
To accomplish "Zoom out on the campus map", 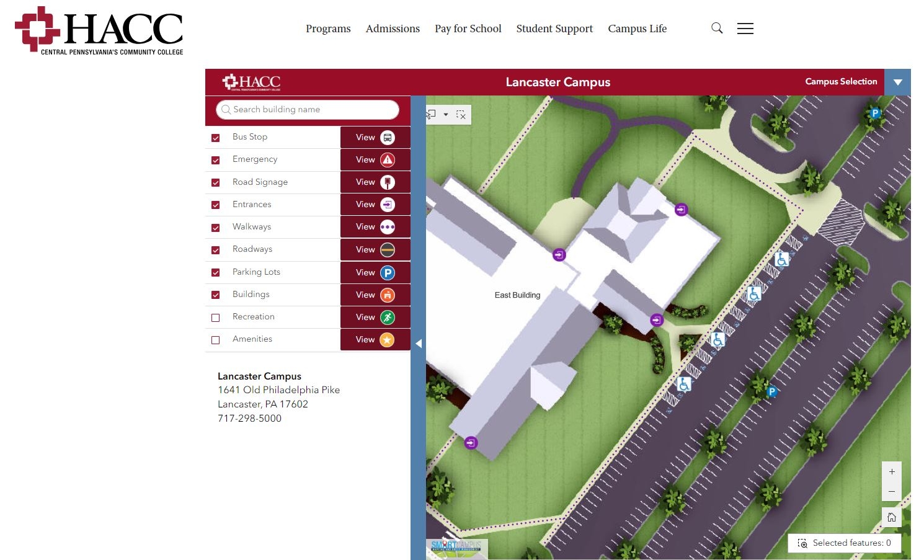I will click(x=891, y=492).
